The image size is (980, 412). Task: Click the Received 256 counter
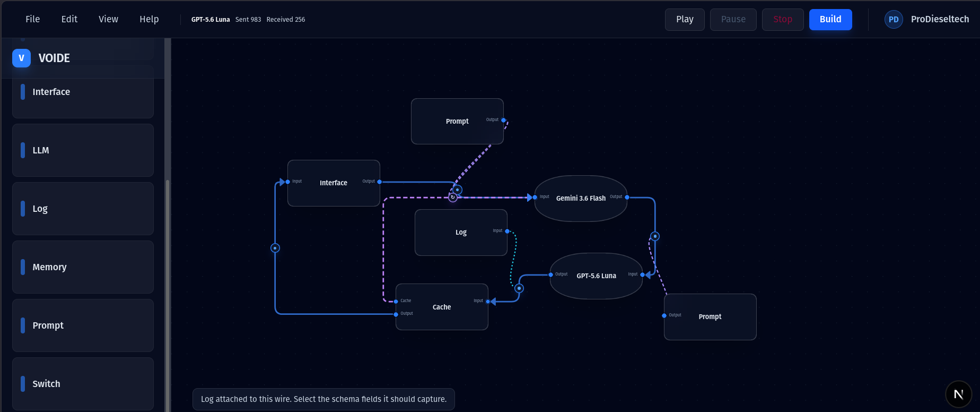coord(286,20)
